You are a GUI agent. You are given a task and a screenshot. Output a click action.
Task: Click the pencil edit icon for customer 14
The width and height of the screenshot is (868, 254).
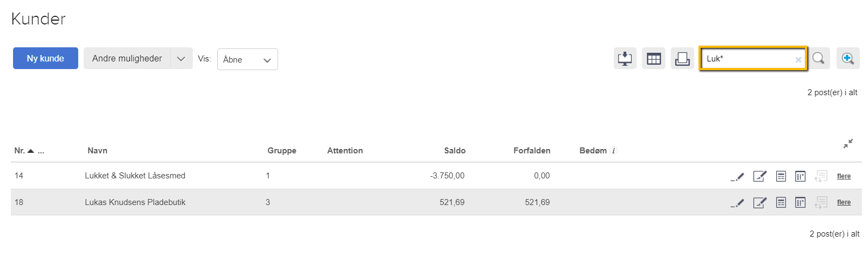click(737, 176)
